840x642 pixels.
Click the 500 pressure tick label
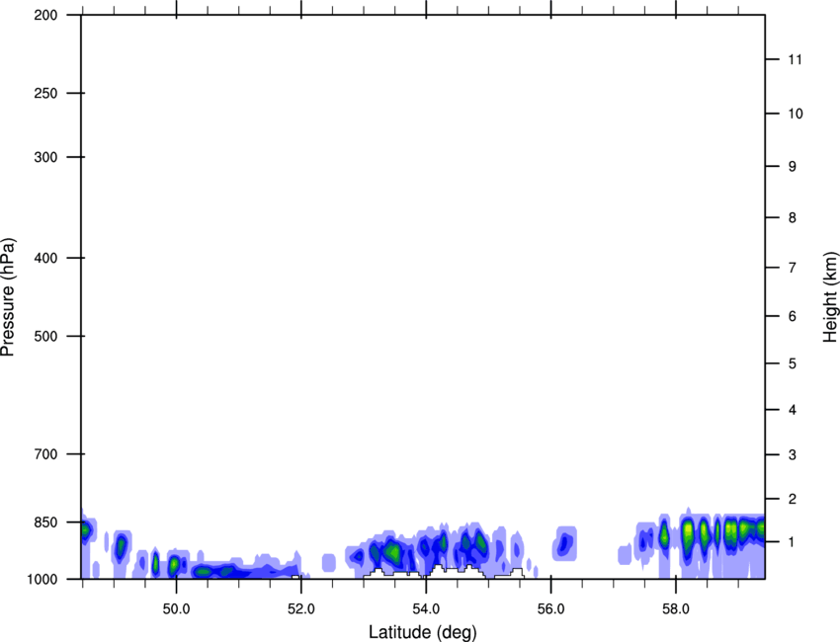click(x=45, y=336)
